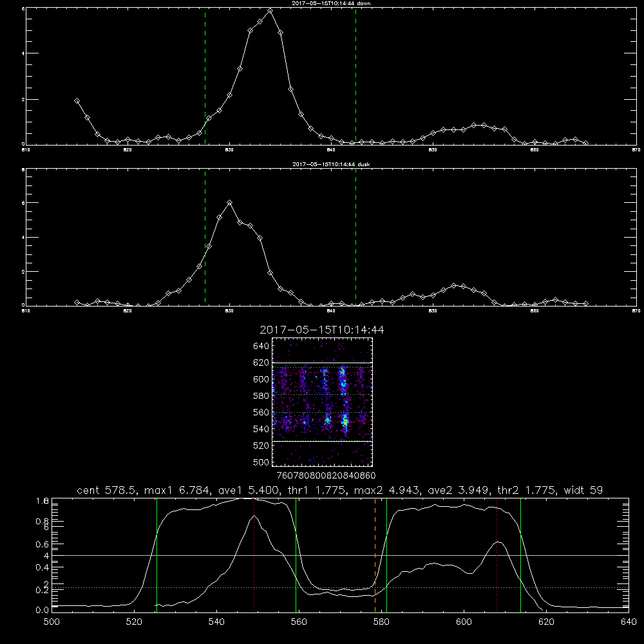Click the orange dashed center line in bottom plot
644x644 pixels.
point(375,555)
